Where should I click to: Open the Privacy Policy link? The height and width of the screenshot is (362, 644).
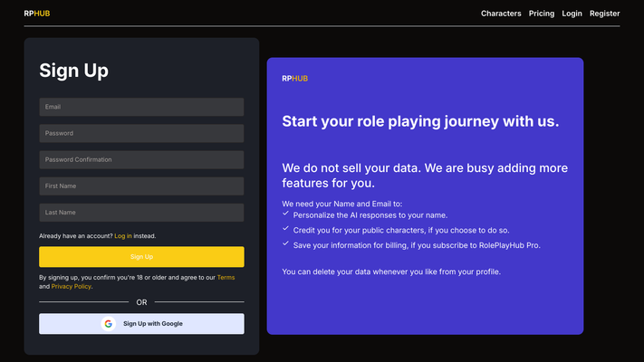(x=71, y=287)
